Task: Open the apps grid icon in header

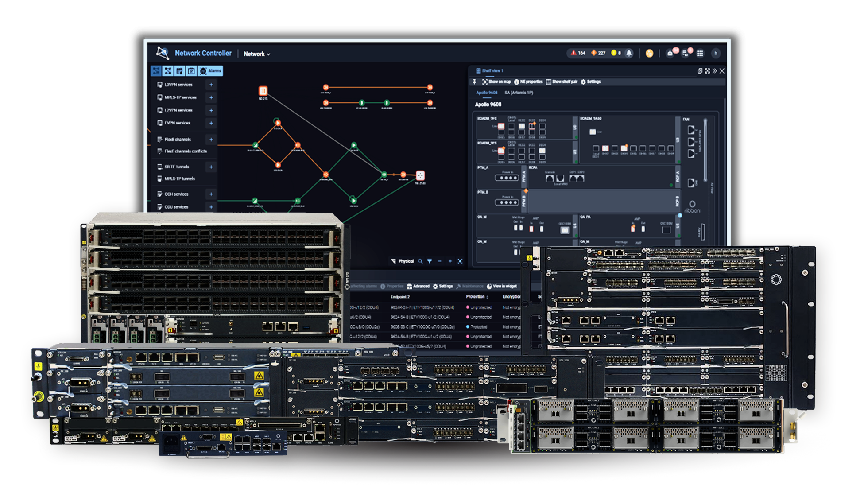Action: [700, 54]
